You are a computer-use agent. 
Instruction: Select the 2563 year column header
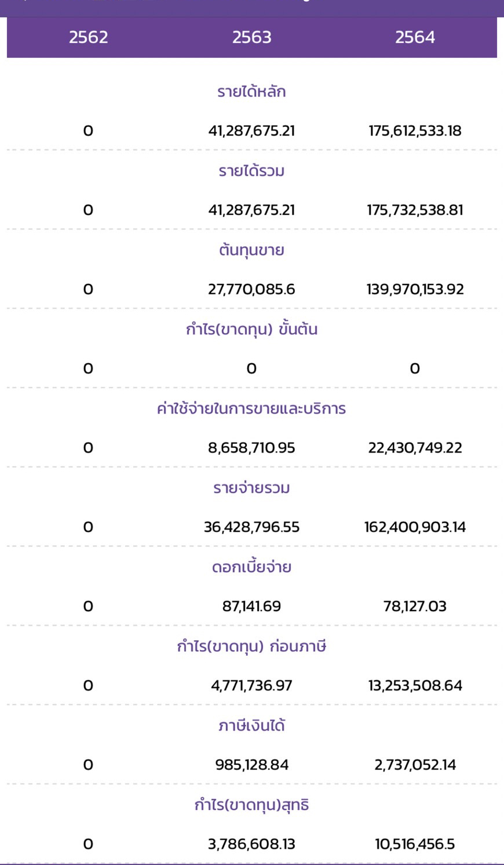pos(251,37)
